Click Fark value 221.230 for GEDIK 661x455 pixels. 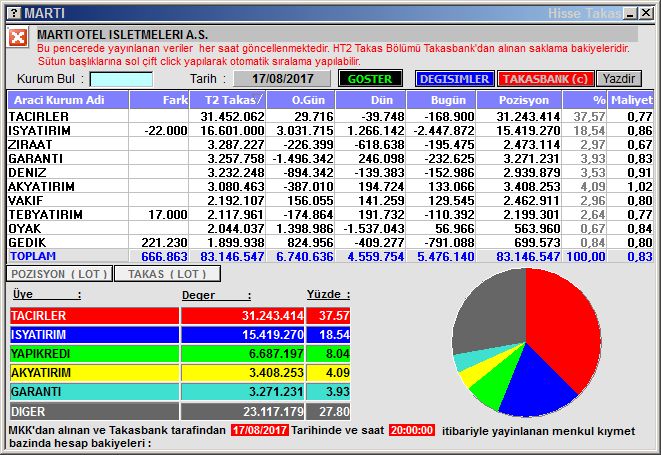(x=164, y=242)
